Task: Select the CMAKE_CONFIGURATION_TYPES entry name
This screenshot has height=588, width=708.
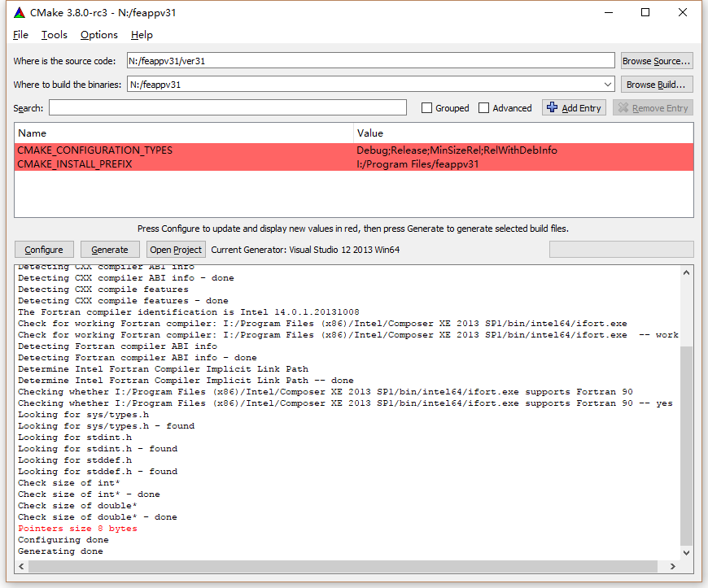Action: click(95, 150)
